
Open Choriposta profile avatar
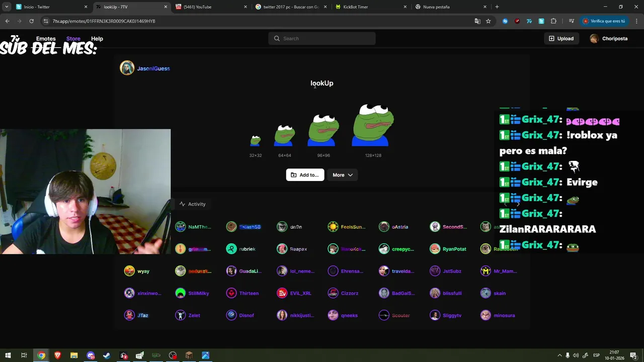(x=594, y=39)
